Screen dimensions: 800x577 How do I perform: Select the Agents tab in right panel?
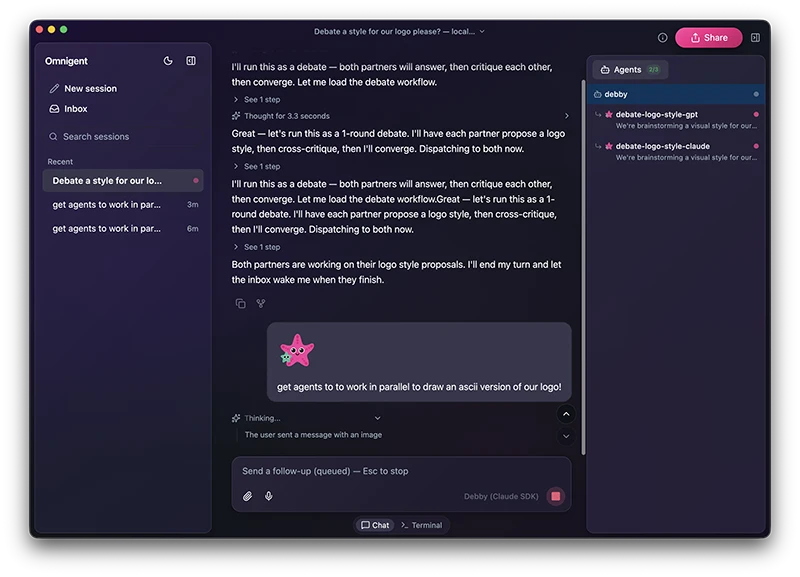[x=630, y=69]
